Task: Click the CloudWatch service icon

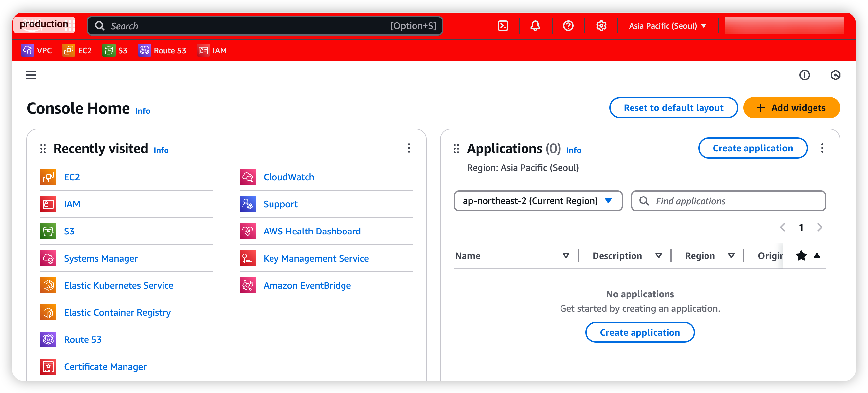Action: coord(248,177)
